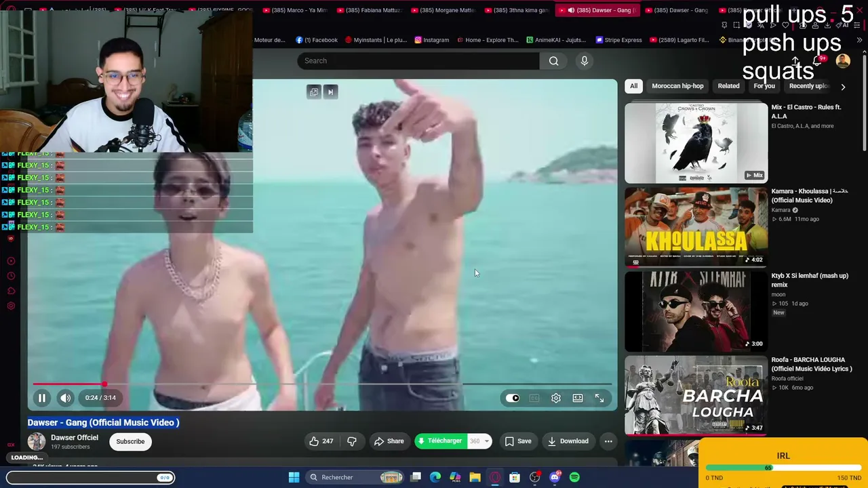Open Microsoft Edge from the taskbar
The width and height of the screenshot is (868, 488).
[435, 477]
